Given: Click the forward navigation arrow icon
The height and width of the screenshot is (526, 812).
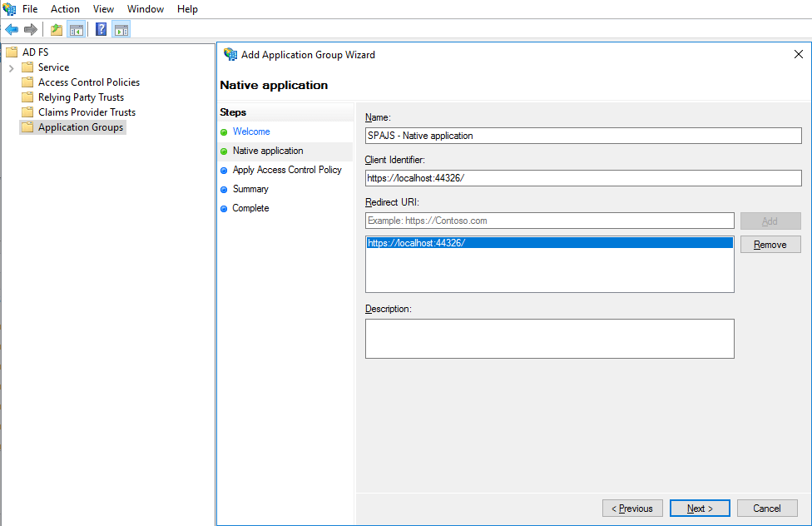Looking at the screenshot, I should pyautogui.click(x=31, y=28).
